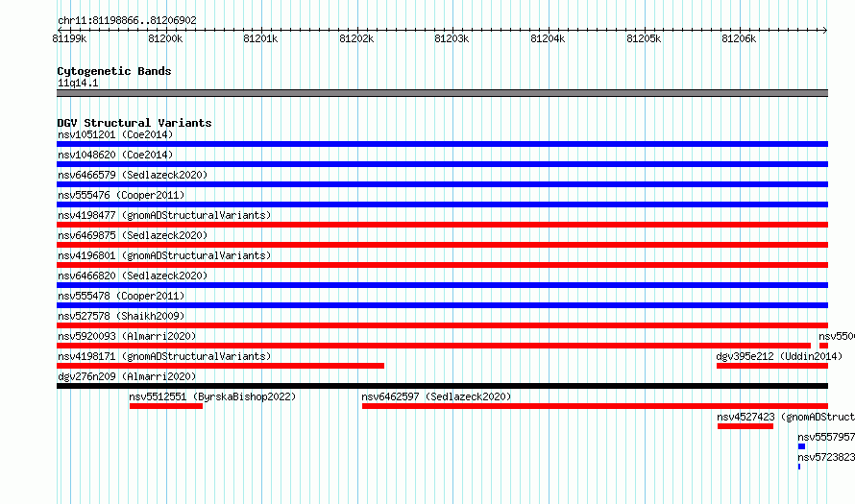Click the black bar of dgv276n209
This screenshot has height=504, width=855.
click(442, 386)
